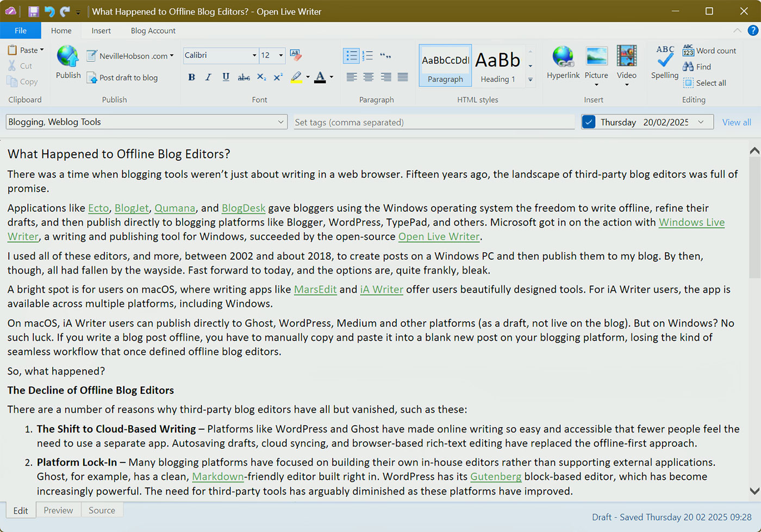
Task: Center align the paragraph
Action: click(x=369, y=77)
